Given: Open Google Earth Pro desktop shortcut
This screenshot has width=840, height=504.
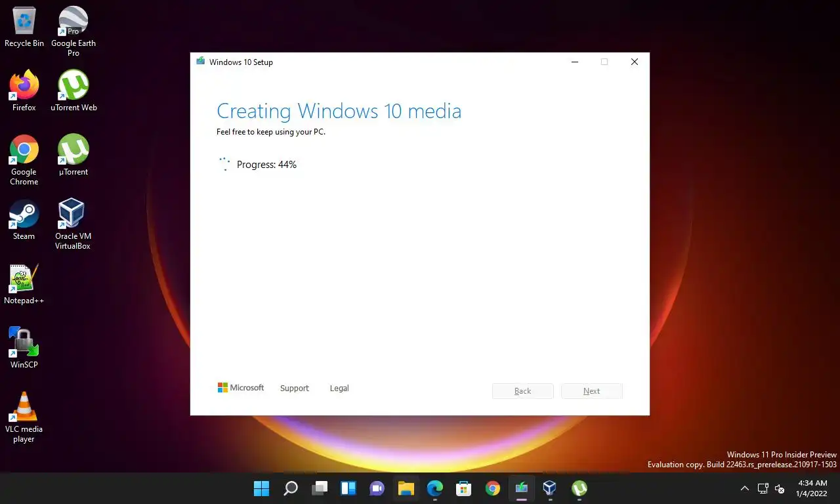Looking at the screenshot, I should point(73,31).
